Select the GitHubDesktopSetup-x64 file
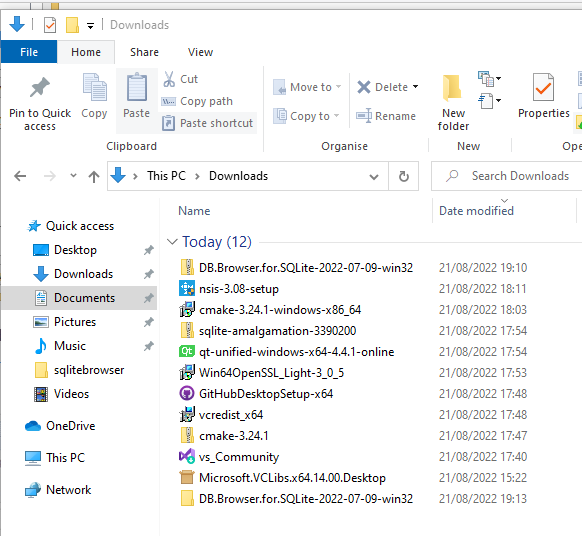 (266, 394)
